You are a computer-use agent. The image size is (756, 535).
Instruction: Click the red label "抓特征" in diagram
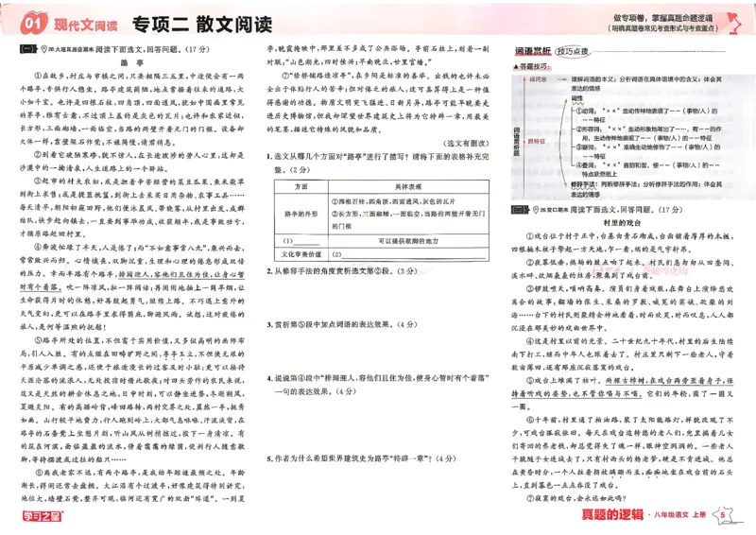[x=537, y=142]
